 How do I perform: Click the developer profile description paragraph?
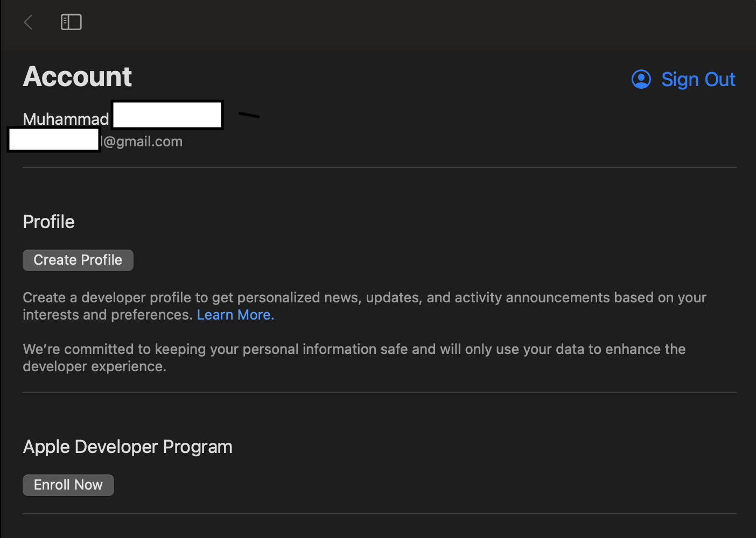pyautogui.click(x=364, y=298)
